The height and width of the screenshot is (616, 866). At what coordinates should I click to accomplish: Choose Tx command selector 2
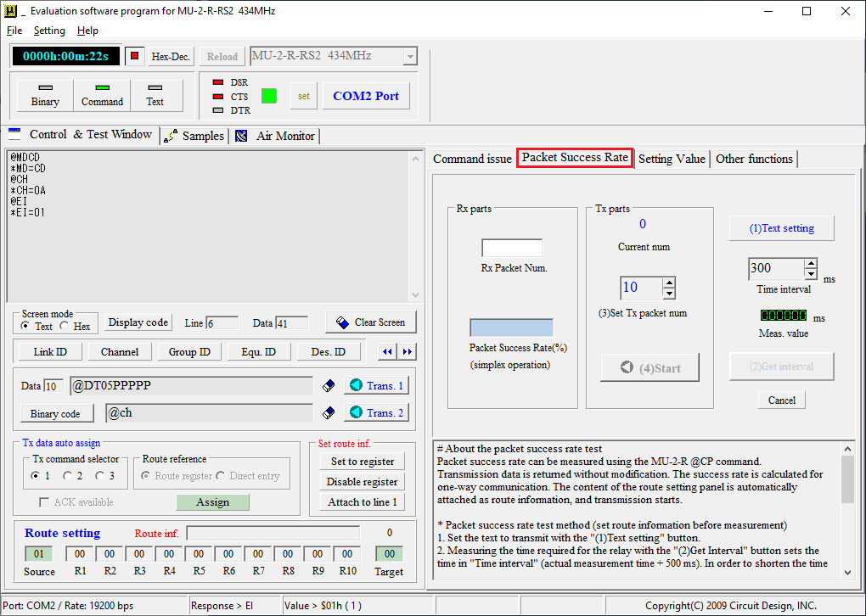[x=67, y=475]
